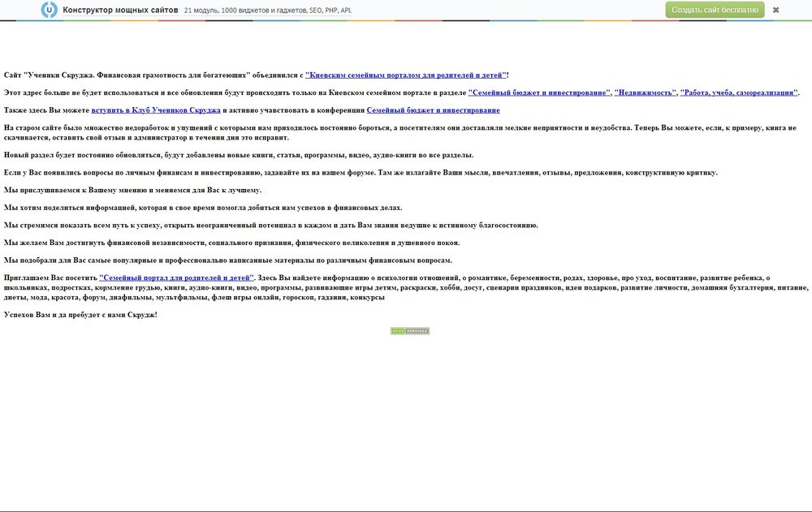Click paragraph 'Мы стремимся показать всем путь к успеху'
Image resolution: width=812 pixels, height=512 pixels.
(271, 226)
